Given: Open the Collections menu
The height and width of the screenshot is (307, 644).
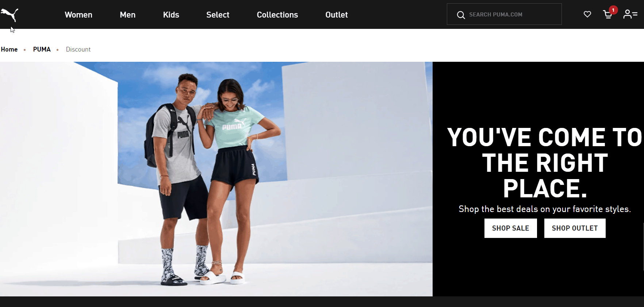Looking at the screenshot, I should point(277,15).
